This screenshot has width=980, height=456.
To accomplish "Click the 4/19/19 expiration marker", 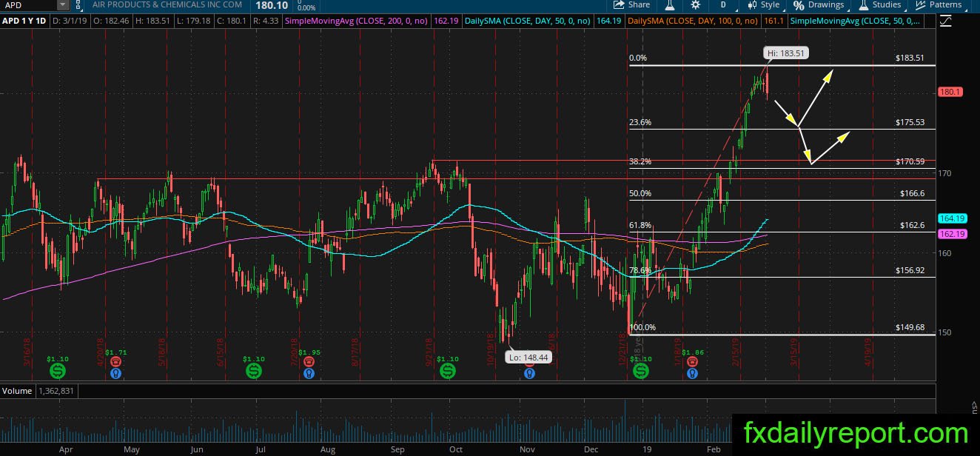I will 870,352.
